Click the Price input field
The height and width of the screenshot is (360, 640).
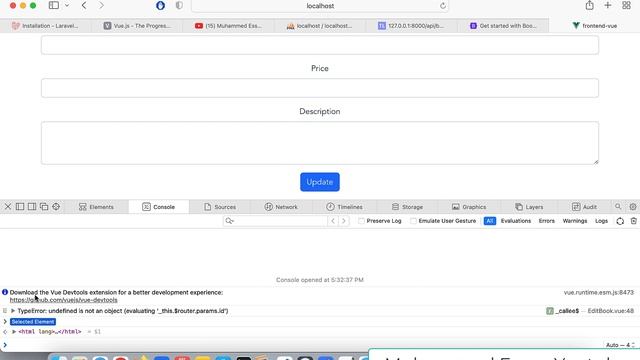320,88
